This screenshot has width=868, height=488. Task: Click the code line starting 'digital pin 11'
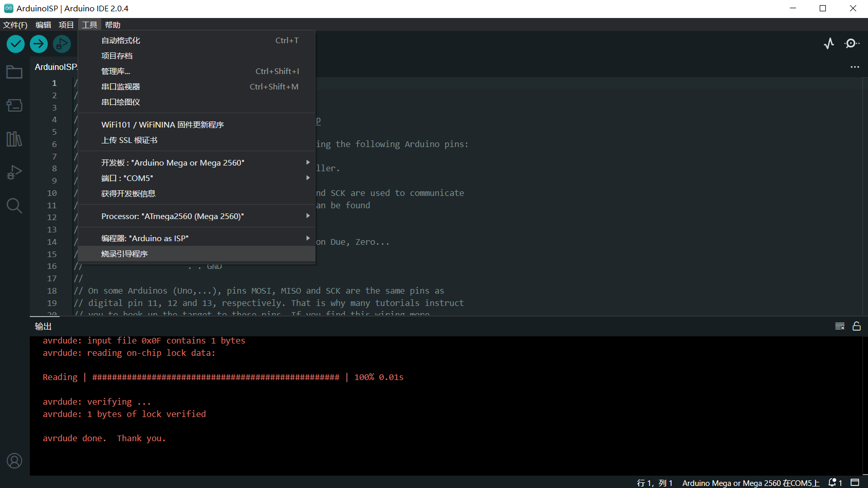click(x=269, y=303)
